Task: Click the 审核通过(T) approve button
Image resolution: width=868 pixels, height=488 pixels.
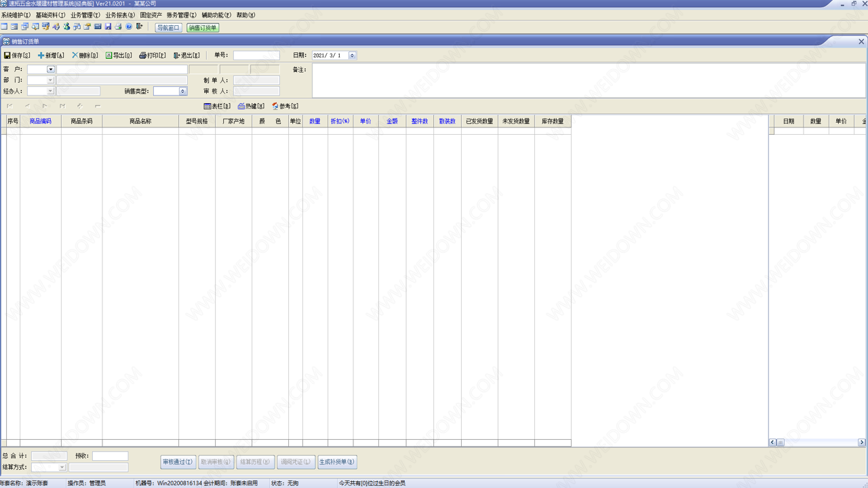Action: (x=178, y=462)
